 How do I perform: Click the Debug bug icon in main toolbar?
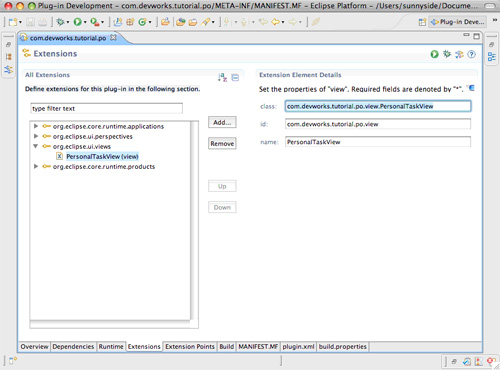pos(60,22)
